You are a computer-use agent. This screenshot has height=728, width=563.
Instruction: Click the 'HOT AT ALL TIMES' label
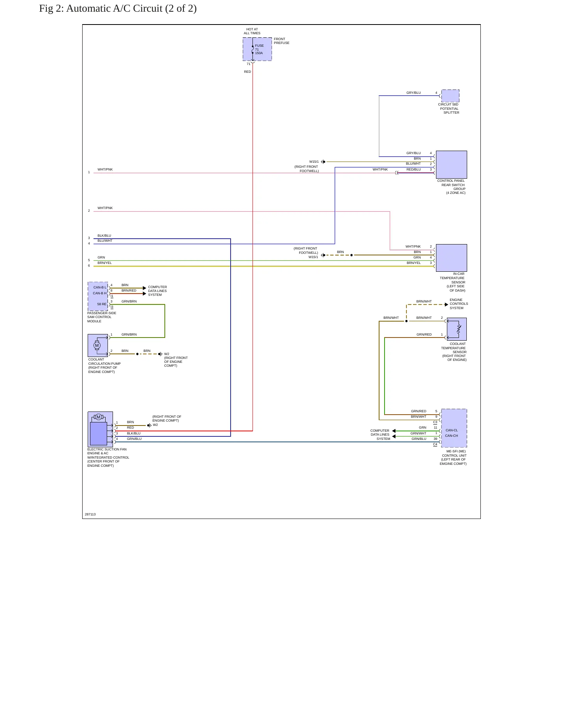(252, 31)
